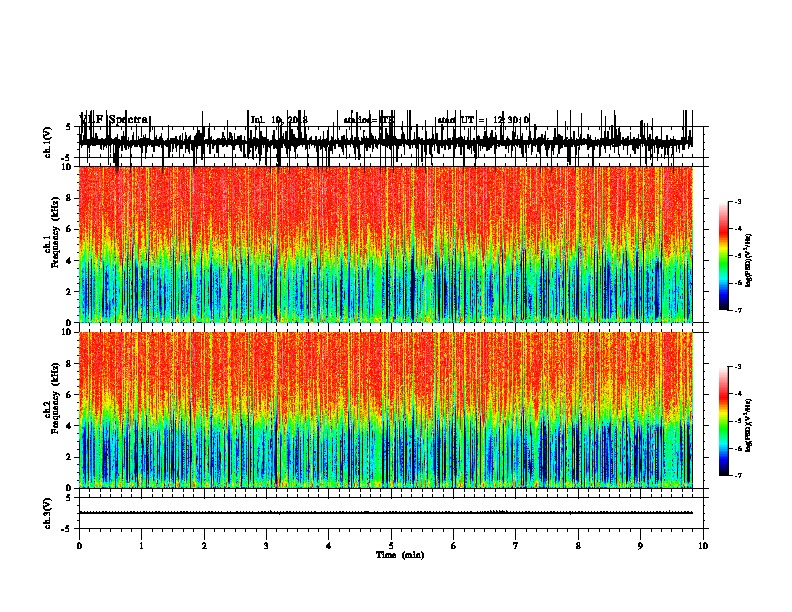Click the 'ch.1(V)' waveform axis label
This screenshot has height=612, width=792.
(x=48, y=142)
